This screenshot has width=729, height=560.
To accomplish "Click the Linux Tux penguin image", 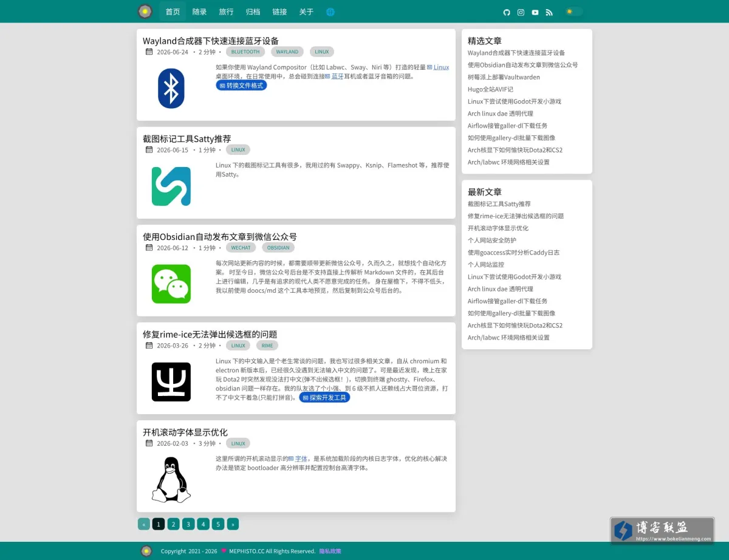I will pyautogui.click(x=171, y=480).
